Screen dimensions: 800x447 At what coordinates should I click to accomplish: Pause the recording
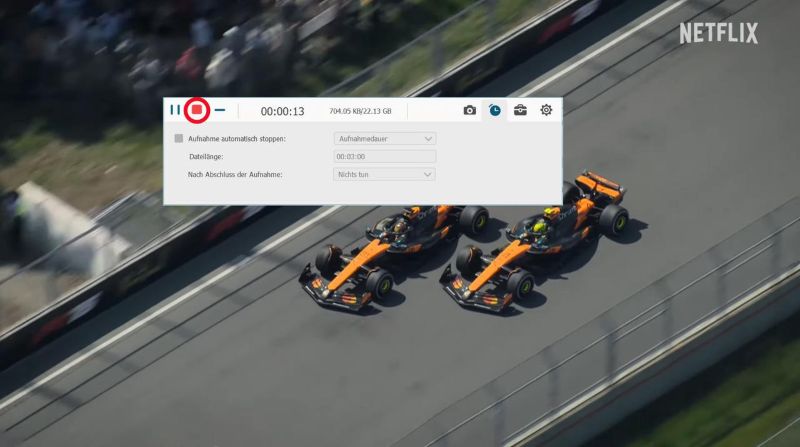(x=175, y=110)
